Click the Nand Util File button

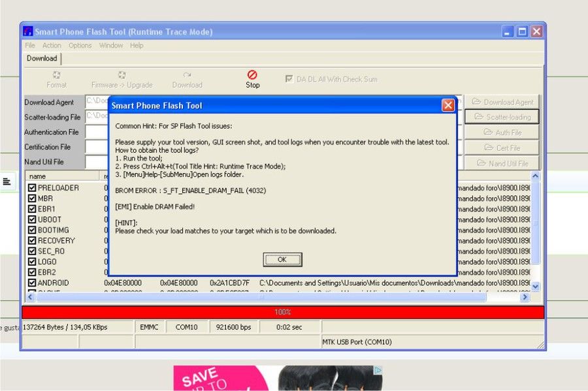(502, 163)
